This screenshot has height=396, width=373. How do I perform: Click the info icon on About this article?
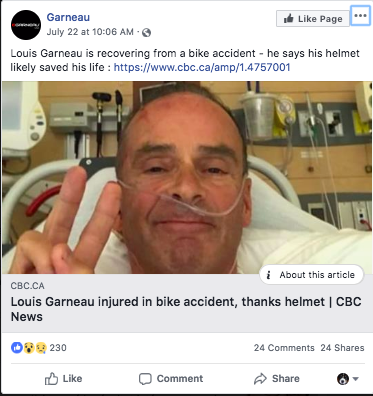[x=268, y=275]
